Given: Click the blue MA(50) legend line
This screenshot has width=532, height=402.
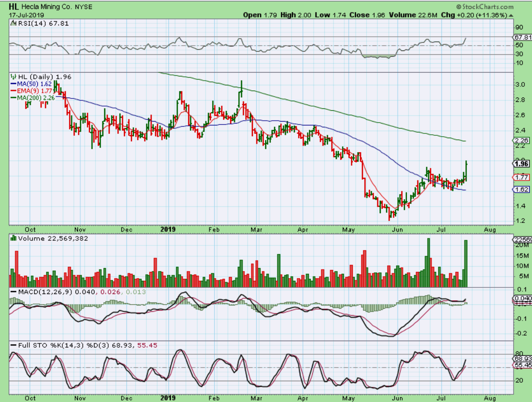Looking at the screenshot, I should (13, 84).
